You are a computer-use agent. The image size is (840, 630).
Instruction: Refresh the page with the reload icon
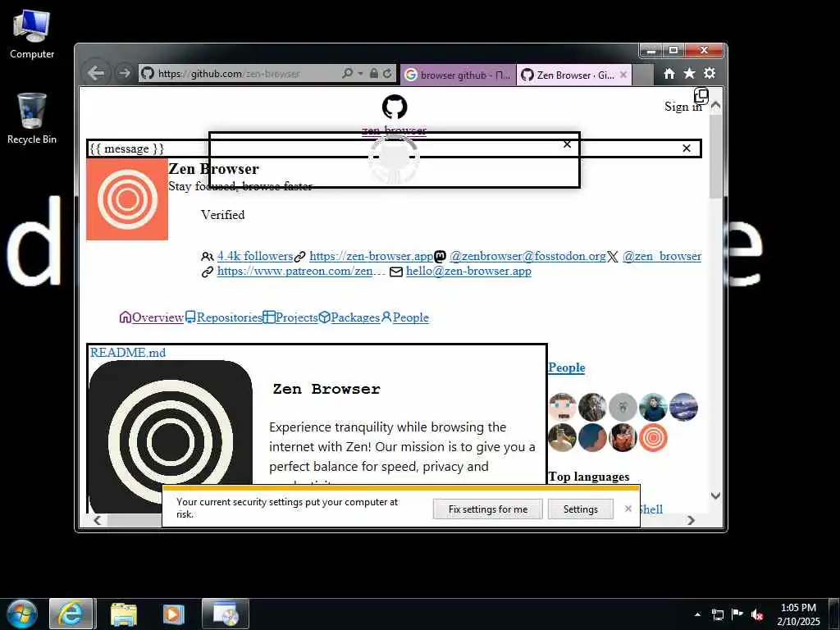pyautogui.click(x=387, y=73)
